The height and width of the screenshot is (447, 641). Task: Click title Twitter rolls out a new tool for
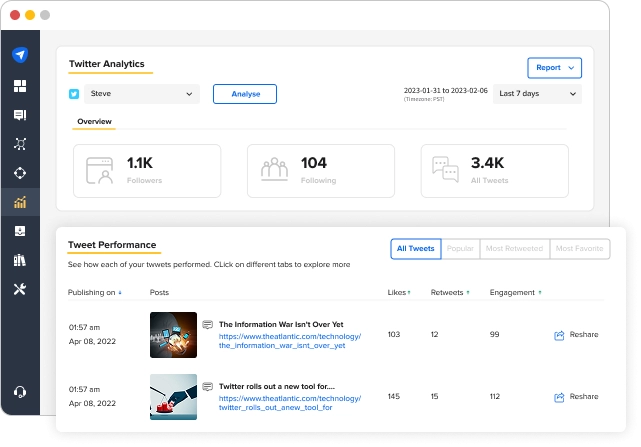pos(277,386)
